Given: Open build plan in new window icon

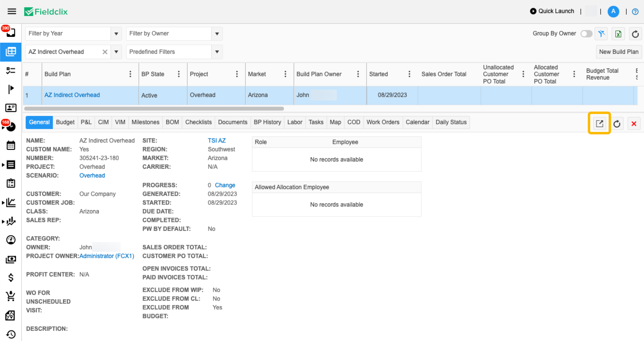Looking at the screenshot, I should coord(599,123).
